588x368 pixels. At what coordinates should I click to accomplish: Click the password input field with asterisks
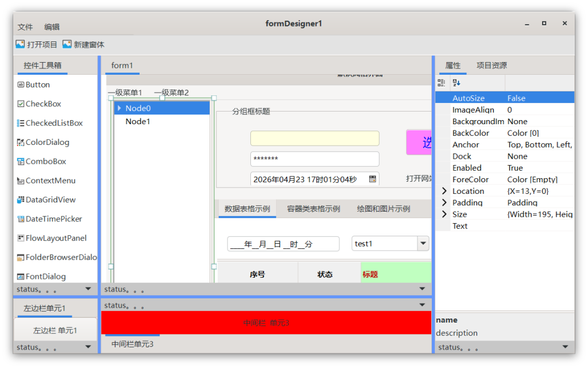[x=315, y=159]
